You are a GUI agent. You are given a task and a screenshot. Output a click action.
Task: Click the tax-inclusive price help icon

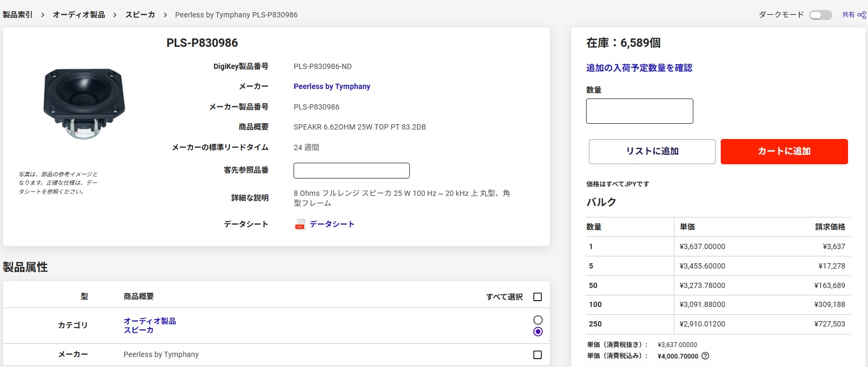705,356
